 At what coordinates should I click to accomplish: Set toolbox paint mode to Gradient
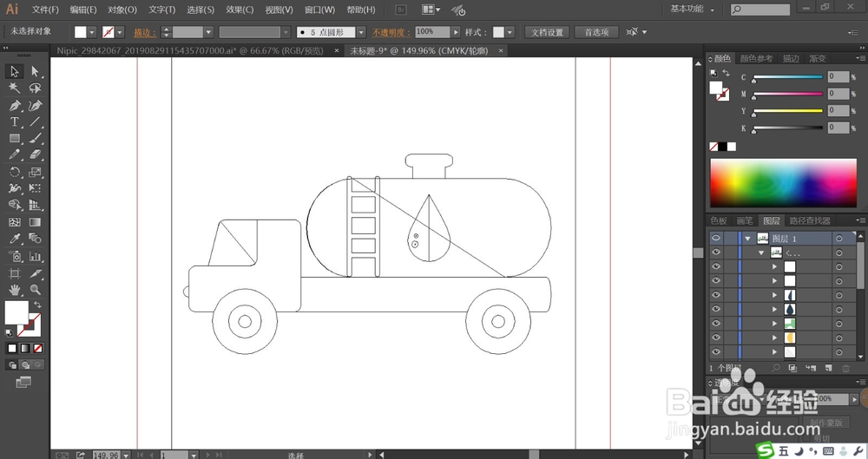tap(25, 348)
